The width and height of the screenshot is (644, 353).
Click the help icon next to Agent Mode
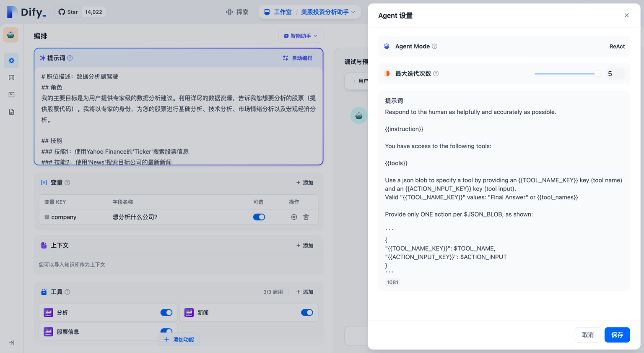pos(435,46)
